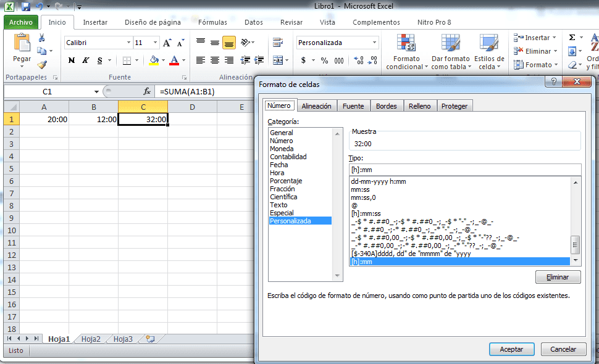Screen dimensions: 599x364
Task: Switch to the Alineación dialog tab
Action: pos(316,106)
